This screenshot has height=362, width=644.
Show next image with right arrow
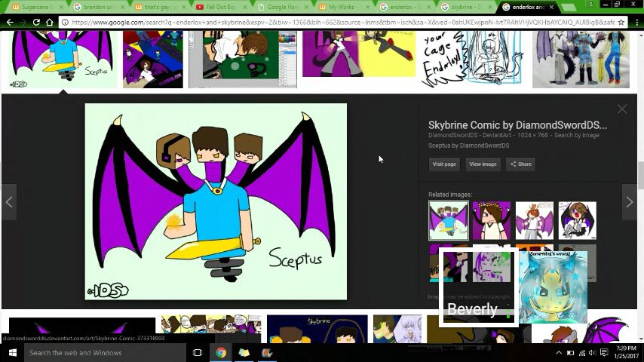coord(629,202)
